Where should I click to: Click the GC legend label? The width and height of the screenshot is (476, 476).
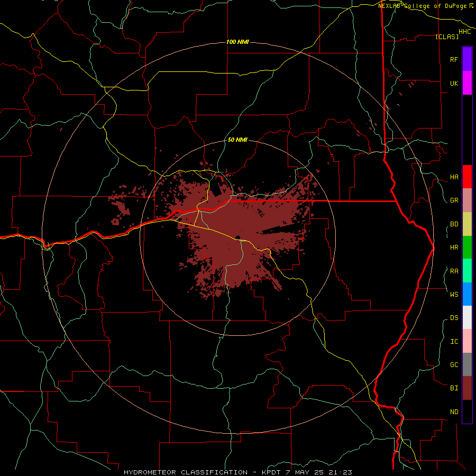pos(454,364)
